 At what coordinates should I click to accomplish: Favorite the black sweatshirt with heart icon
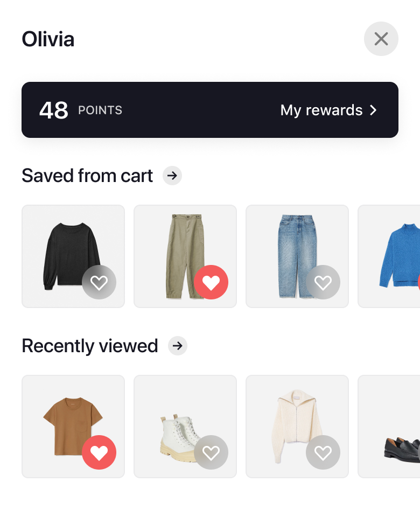(99, 282)
